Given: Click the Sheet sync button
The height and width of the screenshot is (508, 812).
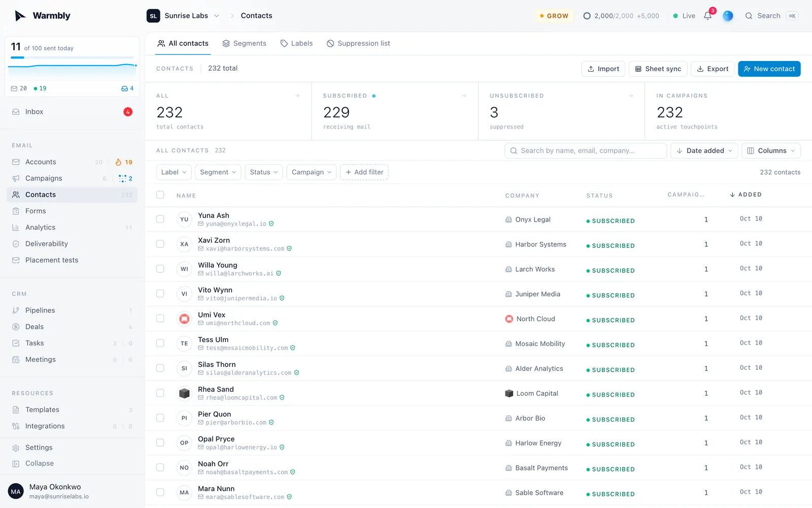Looking at the screenshot, I should point(658,69).
